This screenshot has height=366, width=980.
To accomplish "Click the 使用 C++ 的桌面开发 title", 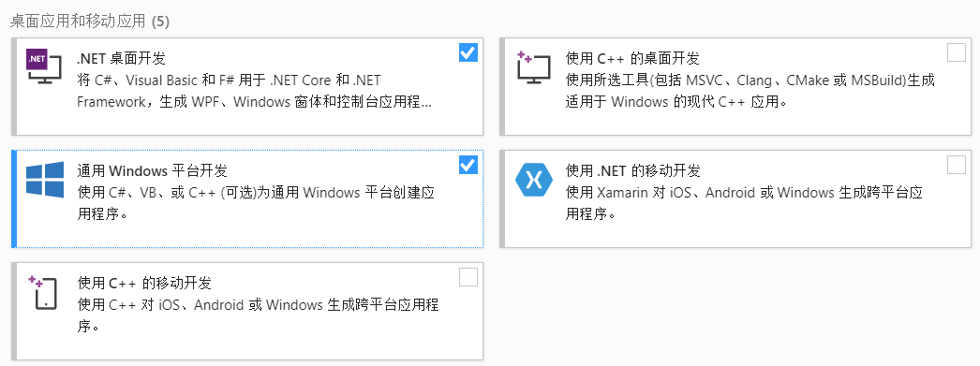I will [632, 59].
